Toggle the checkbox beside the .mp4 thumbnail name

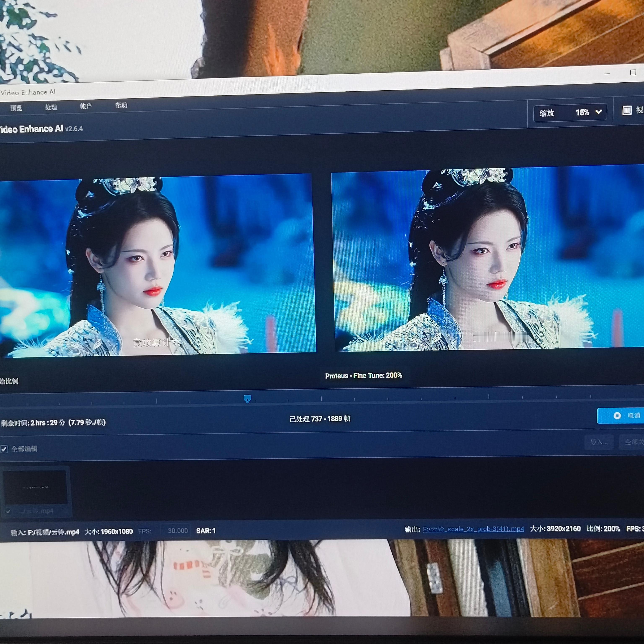8,511
